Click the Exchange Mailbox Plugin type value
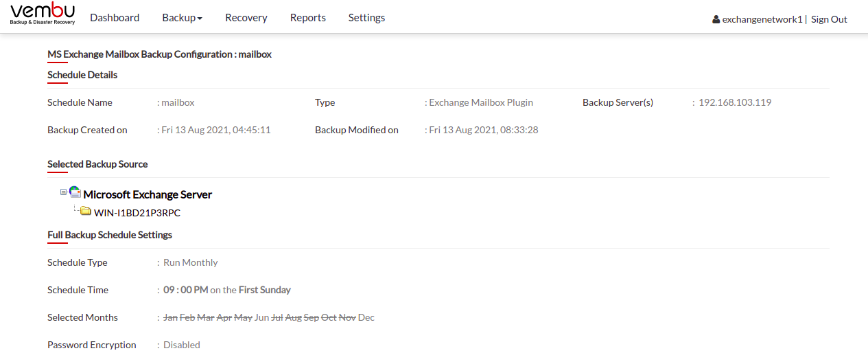 click(x=481, y=102)
